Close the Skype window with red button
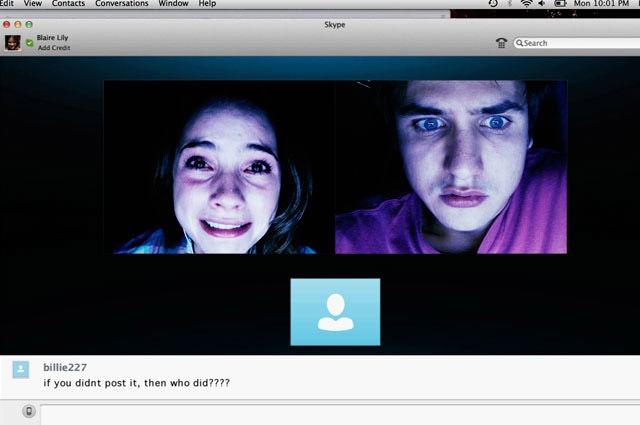The width and height of the screenshot is (640, 425). point(7,24)
